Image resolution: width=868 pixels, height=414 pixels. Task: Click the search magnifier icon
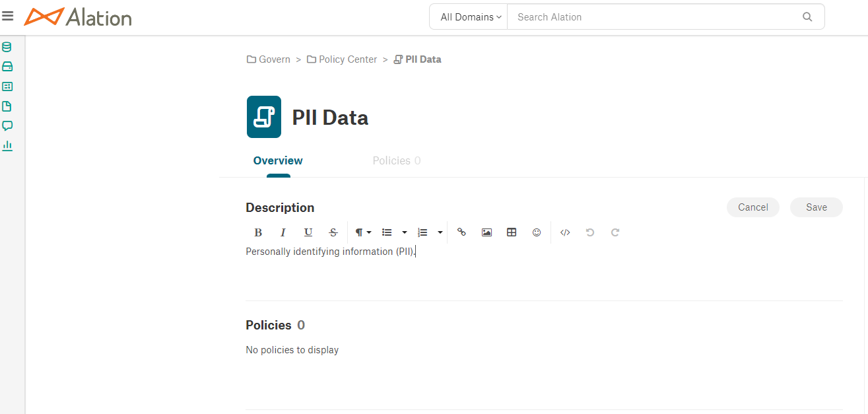coord(807,17)
